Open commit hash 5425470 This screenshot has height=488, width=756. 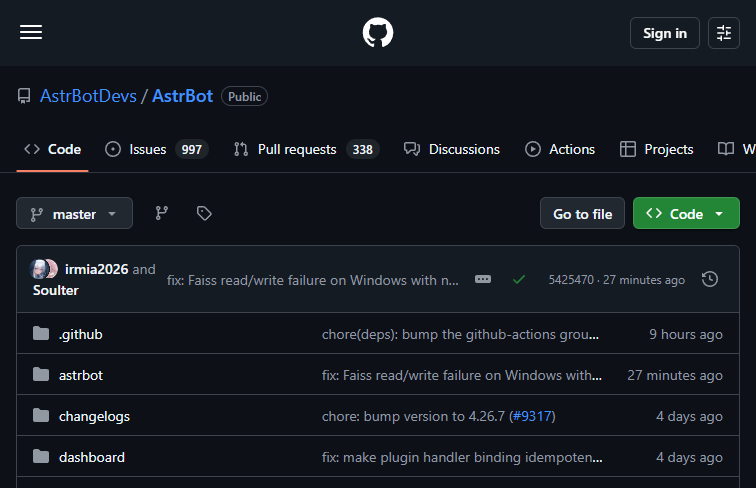pos(571,280)
